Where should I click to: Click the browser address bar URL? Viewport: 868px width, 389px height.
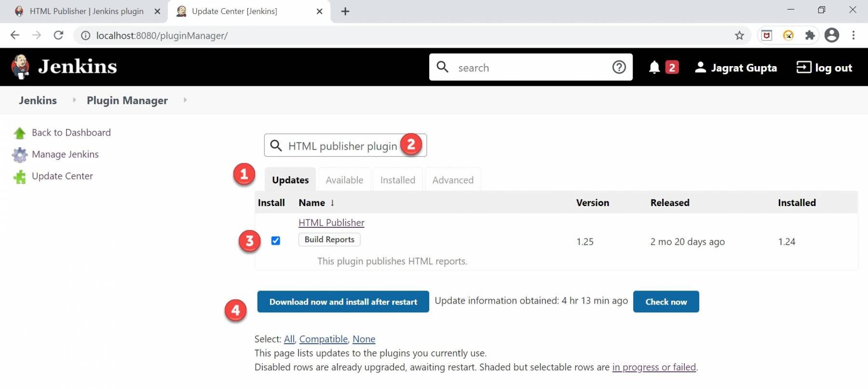tap(162, 35)
